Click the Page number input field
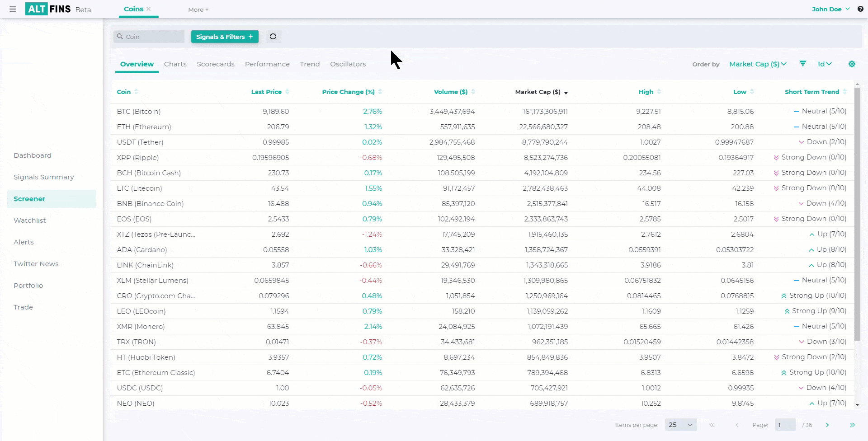Screen dimensions: 868x441 [785, 425]
